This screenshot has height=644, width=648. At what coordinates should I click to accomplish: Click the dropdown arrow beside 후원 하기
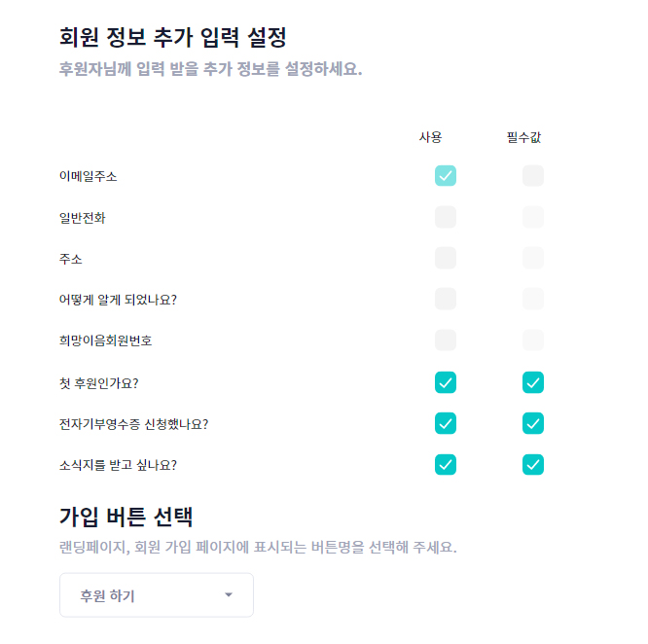tap(229, 595)
